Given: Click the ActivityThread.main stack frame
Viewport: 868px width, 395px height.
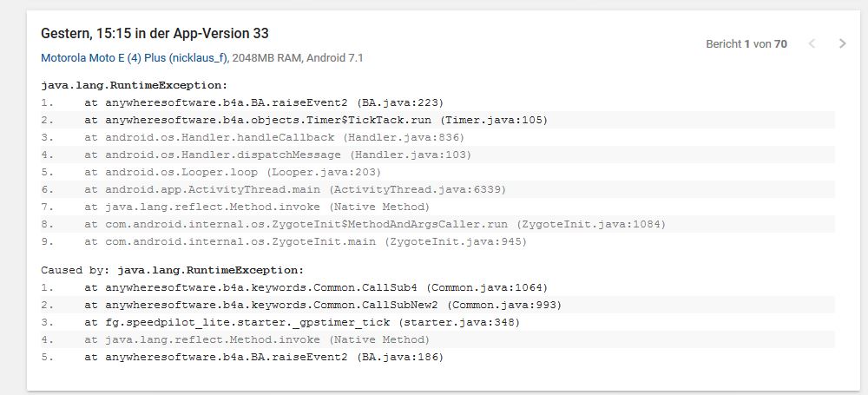Looking at the screenshot, I should point(295,189).
